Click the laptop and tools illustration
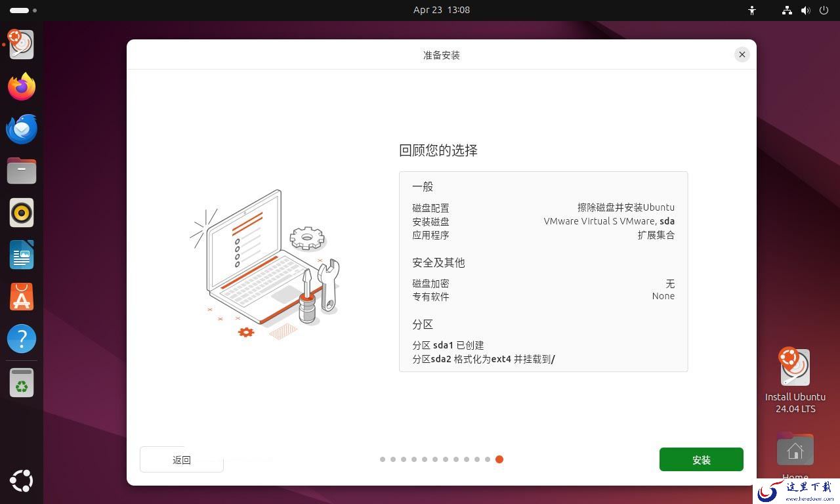 (x=265, y=265)
